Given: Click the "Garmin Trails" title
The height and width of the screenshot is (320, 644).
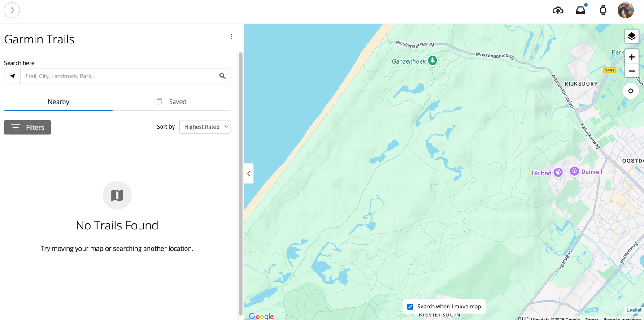Looking at the screenshot, I should (x=39, y=39).
